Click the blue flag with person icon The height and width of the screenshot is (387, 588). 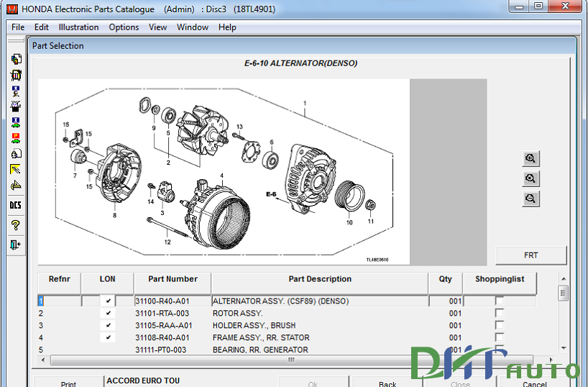click(x=16, y=91)
